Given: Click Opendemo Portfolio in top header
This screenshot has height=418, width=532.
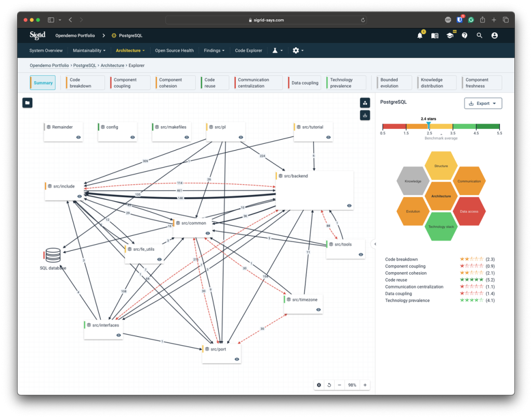Looking at the screenshot, I should [x=75, y=35].
